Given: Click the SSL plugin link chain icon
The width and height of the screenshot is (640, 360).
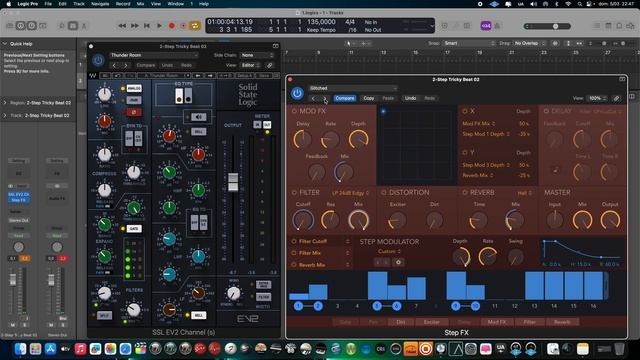Looking at the screenshot, I should tap(269, 65).
